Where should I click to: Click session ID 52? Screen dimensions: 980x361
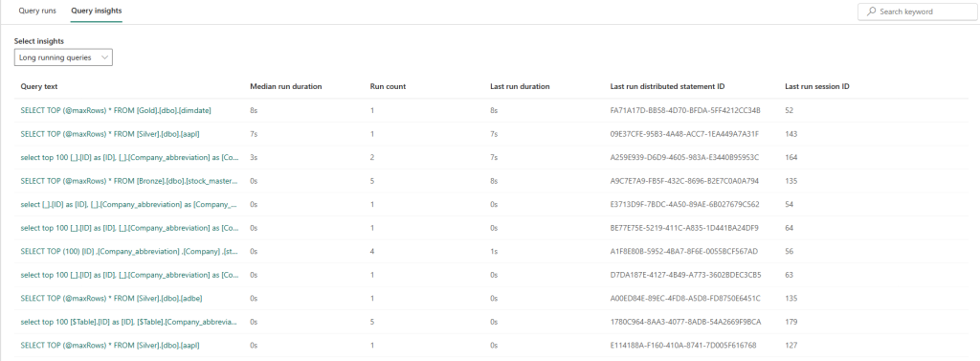pyautogui.click(x=789, y=110)
